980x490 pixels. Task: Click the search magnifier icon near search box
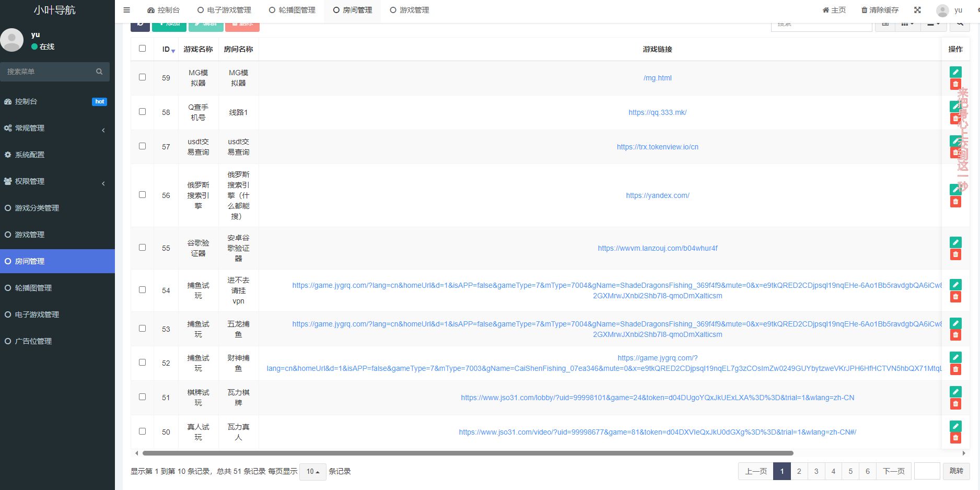pos(960,24)
